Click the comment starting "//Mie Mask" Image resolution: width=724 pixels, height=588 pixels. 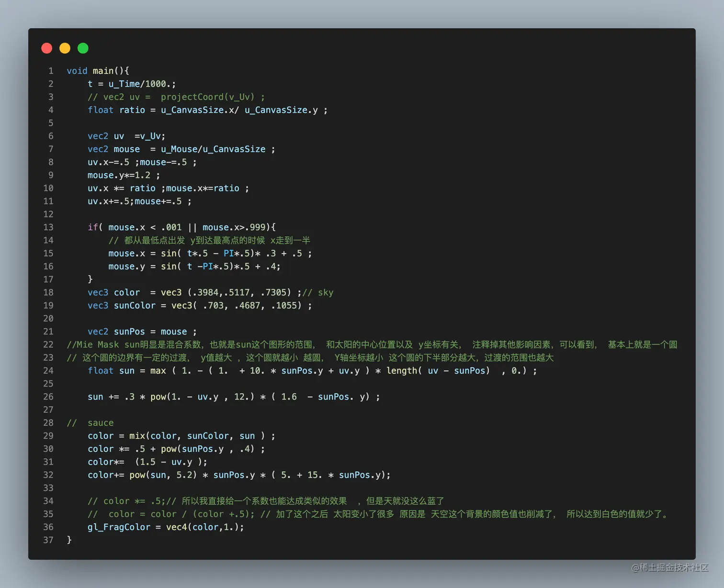pyautogui.click(x=372, y=344)
